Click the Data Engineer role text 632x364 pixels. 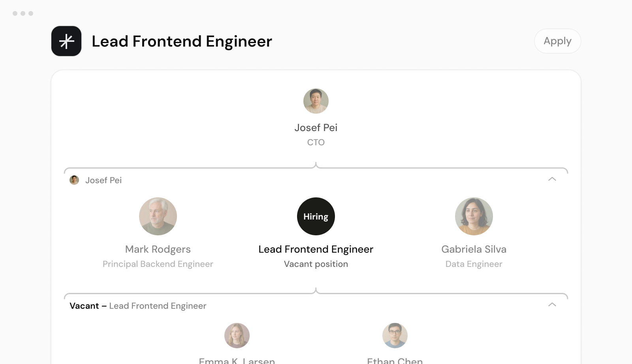pyautogui.click(x=474, y=264)
